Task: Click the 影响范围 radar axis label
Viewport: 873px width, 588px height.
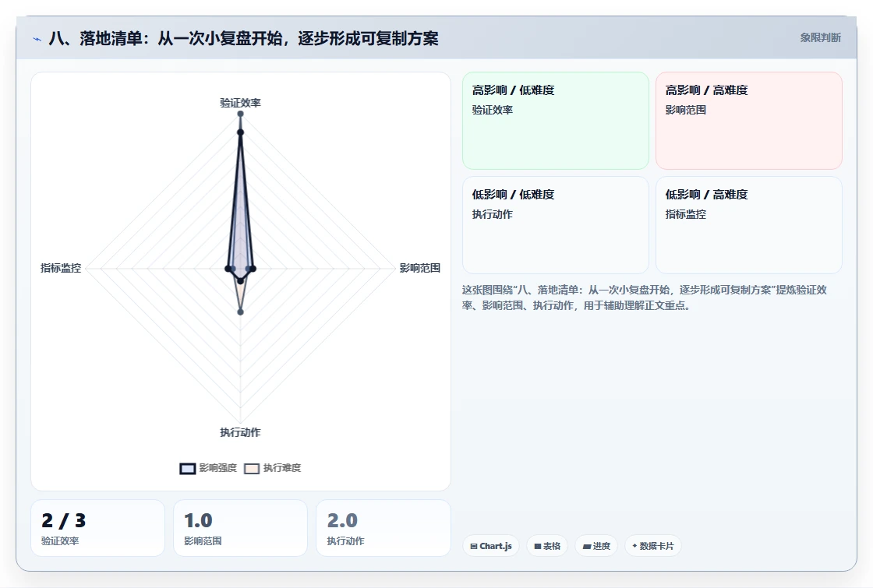Action: 420,268
